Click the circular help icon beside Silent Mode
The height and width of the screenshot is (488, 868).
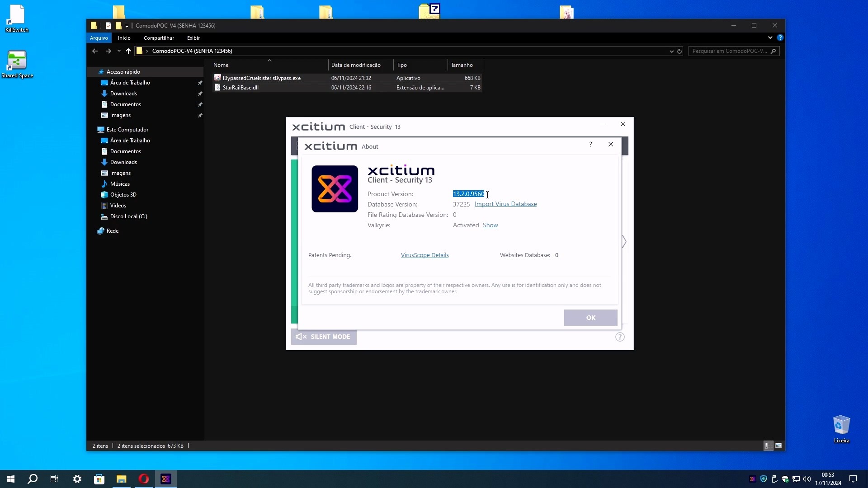(620, 337)
